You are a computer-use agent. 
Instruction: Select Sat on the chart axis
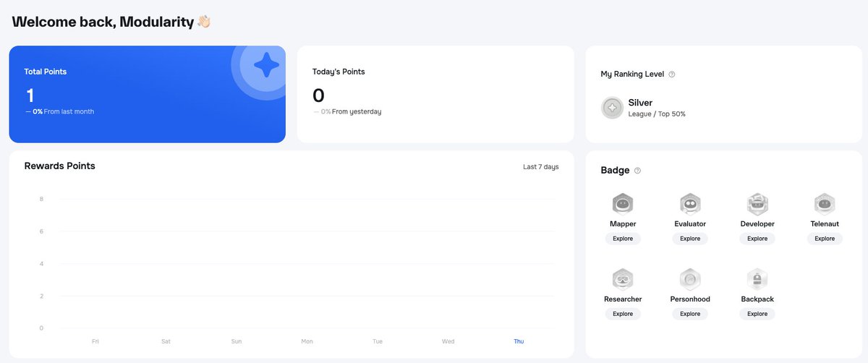point(166,341)
